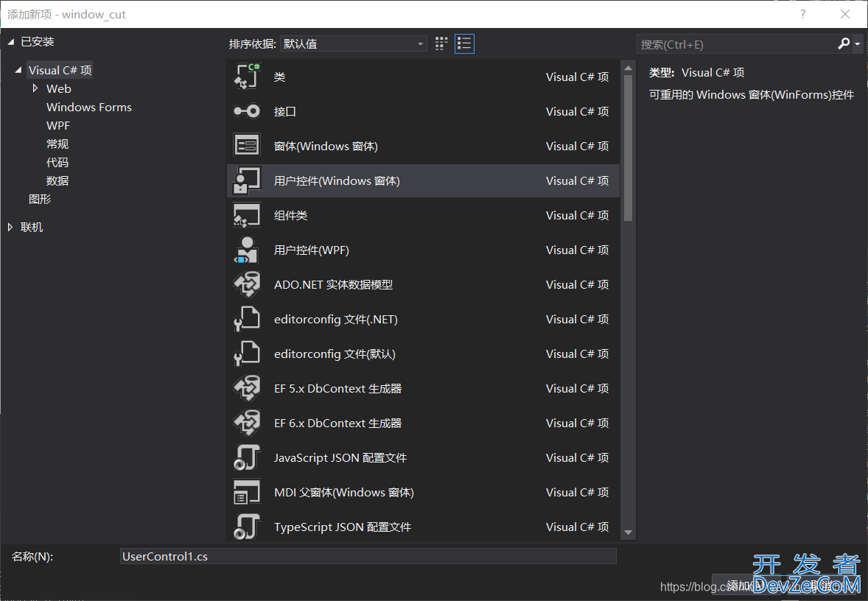Viewport: 868px width, 601px height.
Task: Select the 用户控件(Windows 窗体) name text
Action: [337, 180]
